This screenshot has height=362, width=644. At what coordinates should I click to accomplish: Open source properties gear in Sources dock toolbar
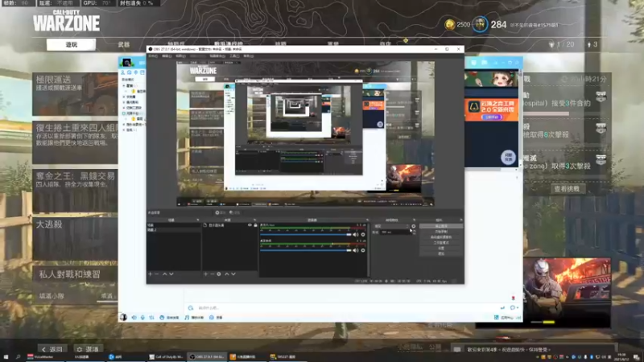219,274
